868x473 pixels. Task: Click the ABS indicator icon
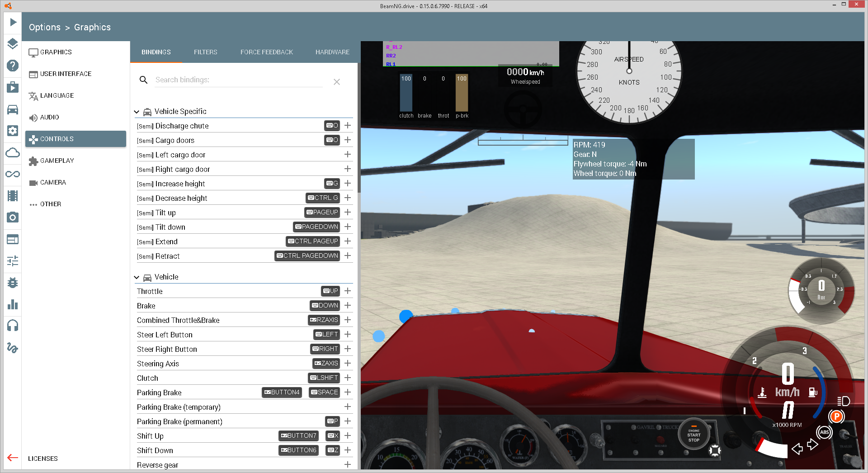pyautogui.click(x=824, y=432)
